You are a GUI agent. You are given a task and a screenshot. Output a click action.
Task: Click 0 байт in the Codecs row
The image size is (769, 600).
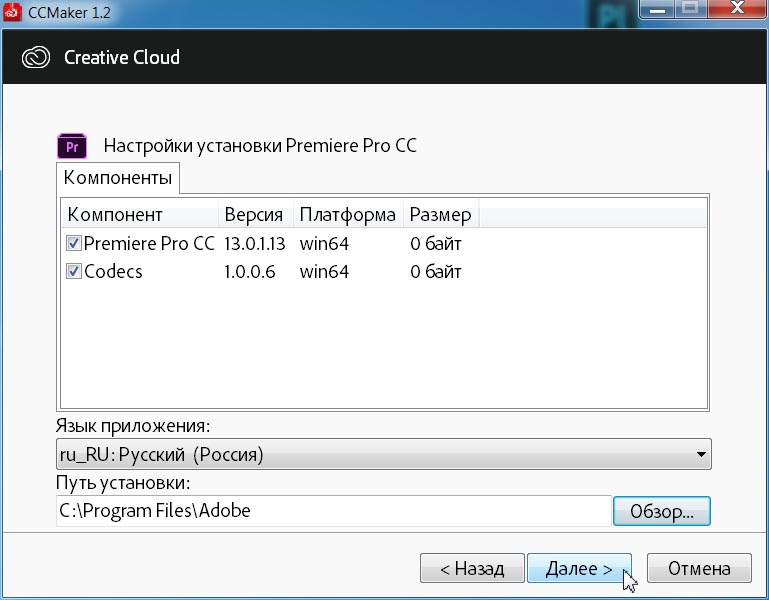tap(436, 271)
